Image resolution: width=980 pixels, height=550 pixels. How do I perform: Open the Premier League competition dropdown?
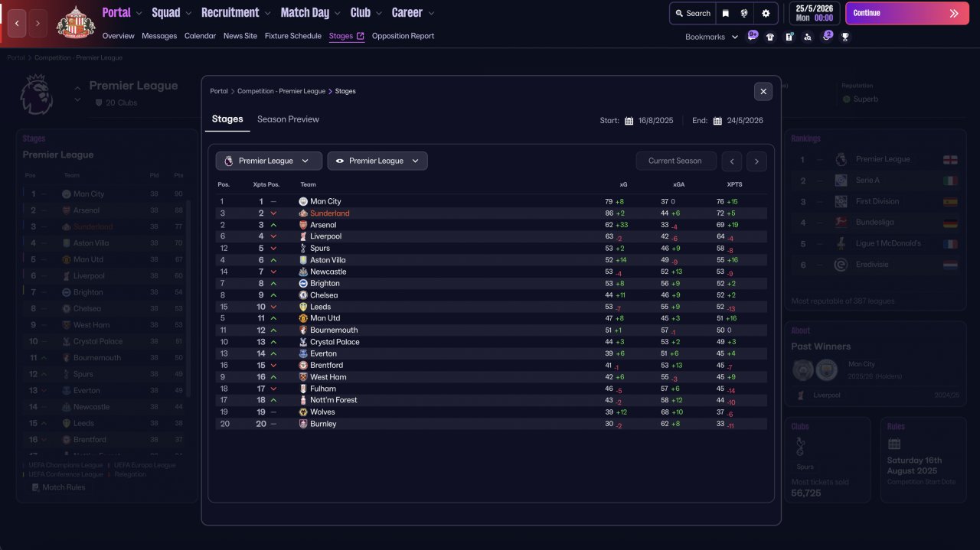pos(269,161)
